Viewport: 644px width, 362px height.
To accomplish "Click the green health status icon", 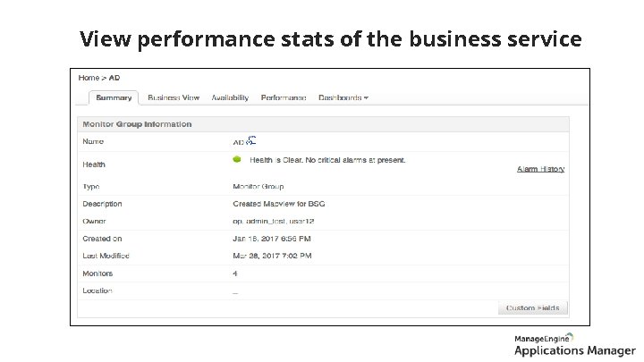I will (x=237, y=160).
